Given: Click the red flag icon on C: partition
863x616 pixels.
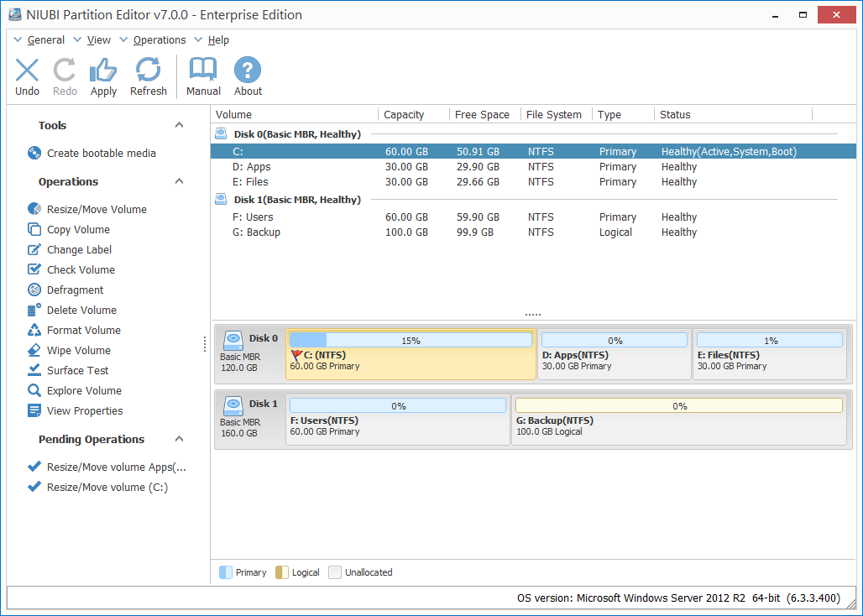Looking at the screenshot, I should [296, 355].
